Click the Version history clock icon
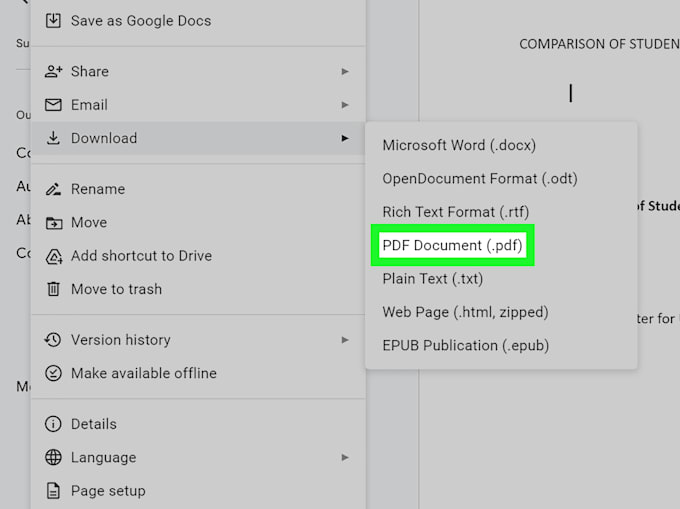The image size is (680, 509). [x=53, y=339]
